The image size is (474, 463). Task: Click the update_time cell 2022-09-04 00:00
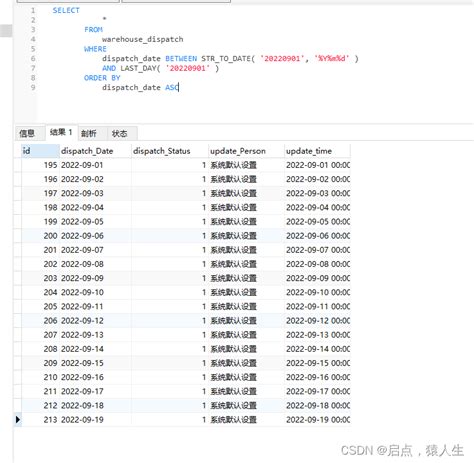click(x=317, y=207)
